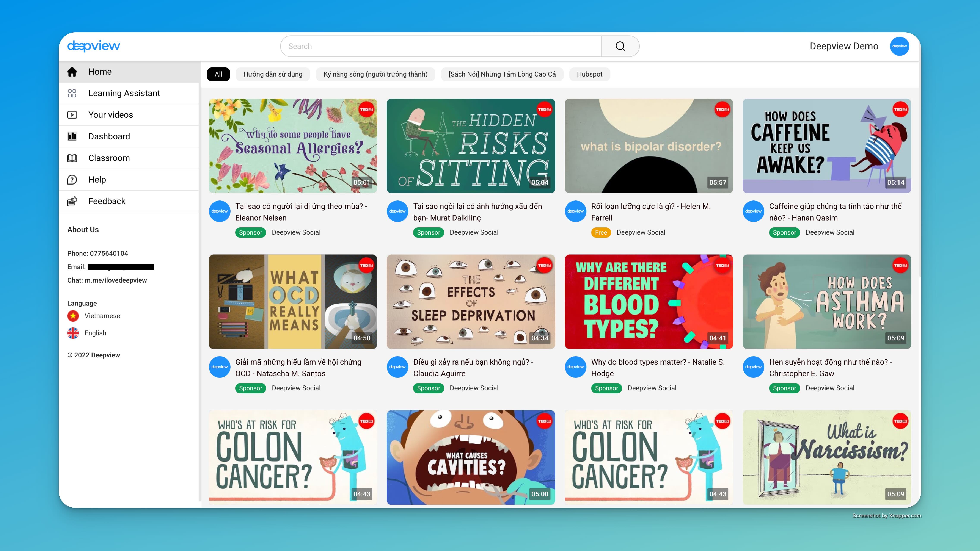Screen dimensions: 980x551
Task: Open Learning Assistant in sidebar
Action: pyautogui.click(x=129, y=93)
